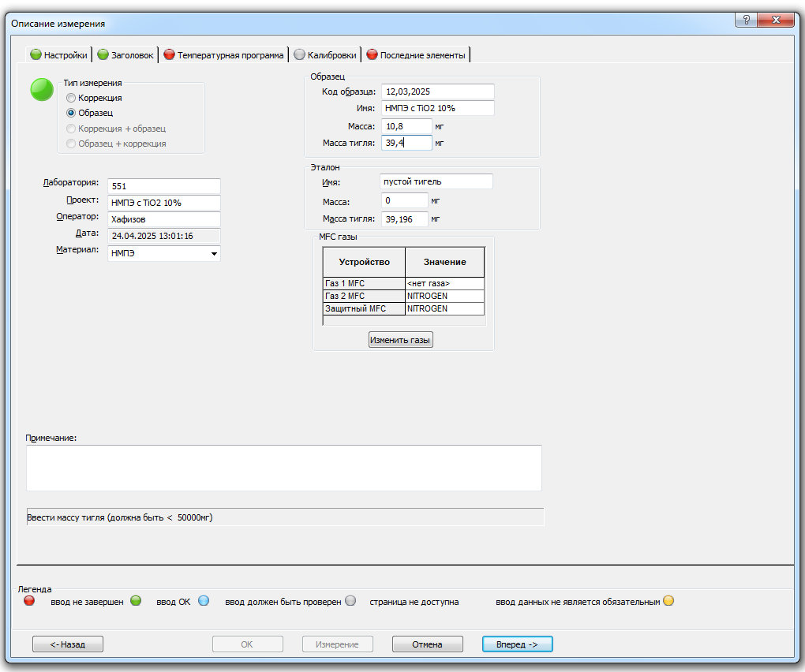Image resolution: width=805 pixels, height=672 pixels.
Task: Click the help question mark button
Action: (x=746, y=21)
